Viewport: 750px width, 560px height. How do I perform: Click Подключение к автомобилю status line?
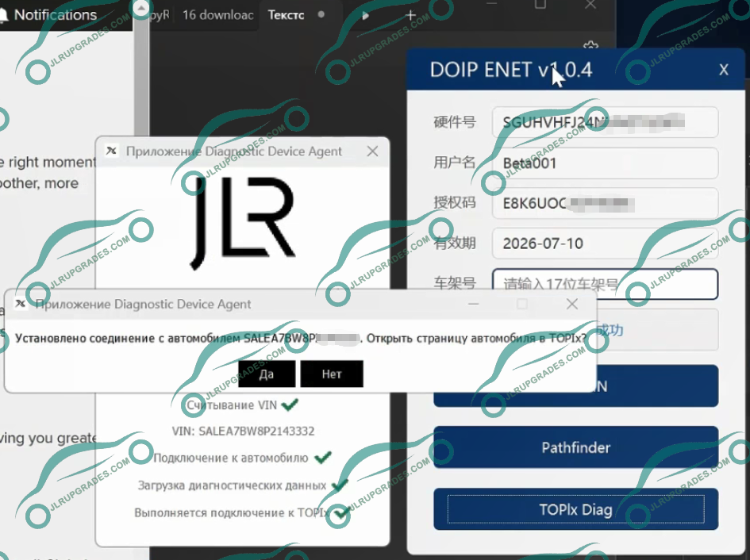pos(230,458)
